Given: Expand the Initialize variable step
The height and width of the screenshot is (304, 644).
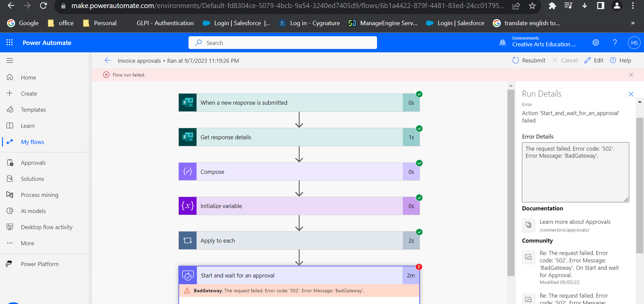Looking at the screenshot, I should coord(299,206).
